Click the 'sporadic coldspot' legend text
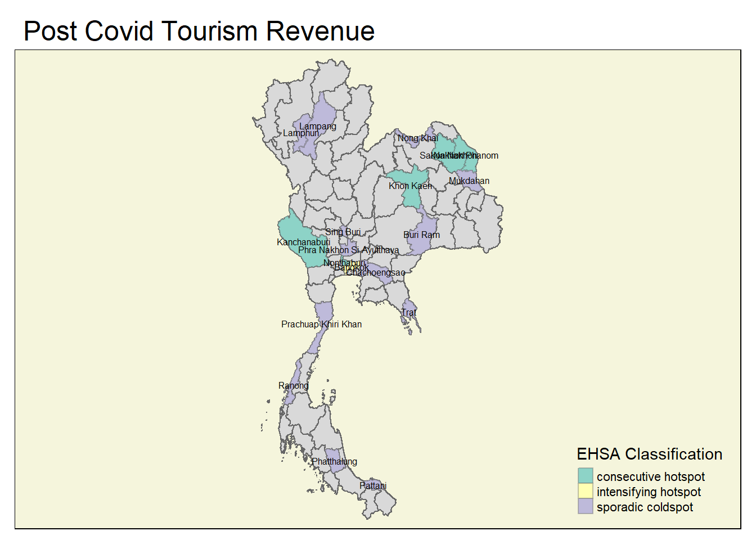This screenshot has height=540, width=756. pos(645,507)
